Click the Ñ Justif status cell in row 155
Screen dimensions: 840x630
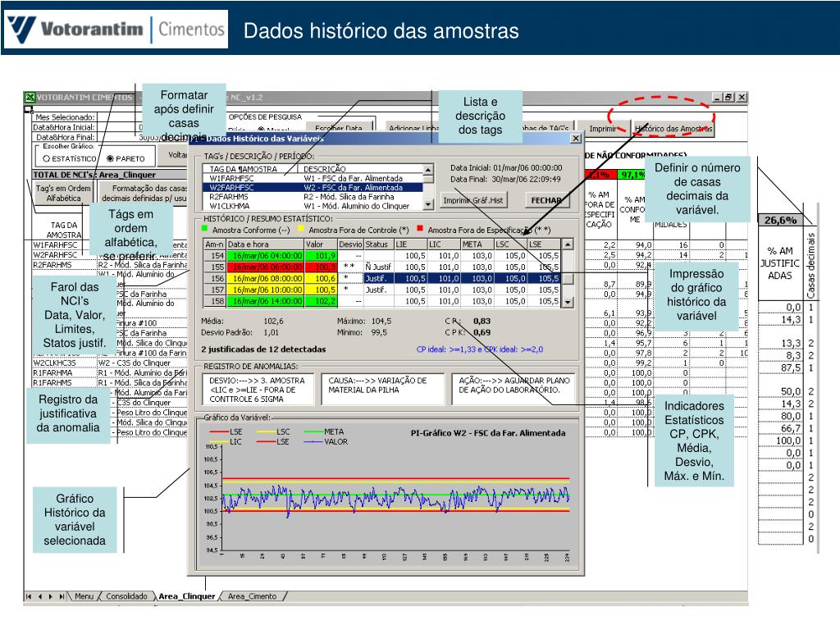click(379, 267)
